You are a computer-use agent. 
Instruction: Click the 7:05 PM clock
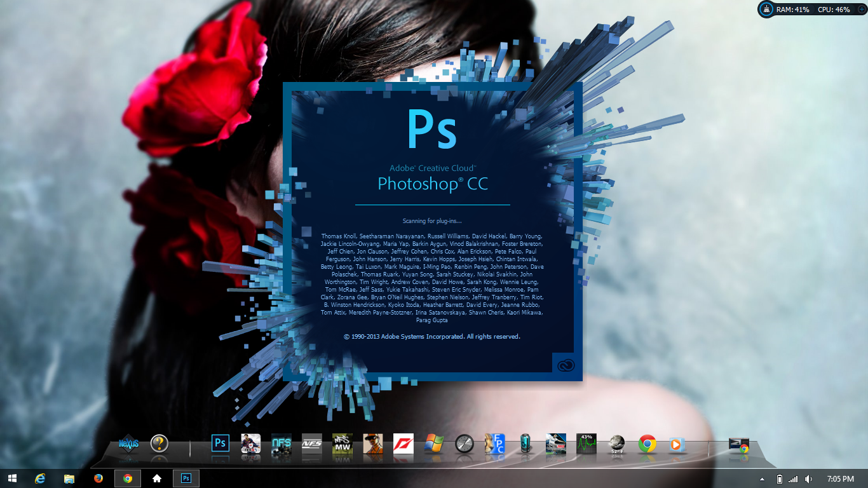[x=841, y=478]
